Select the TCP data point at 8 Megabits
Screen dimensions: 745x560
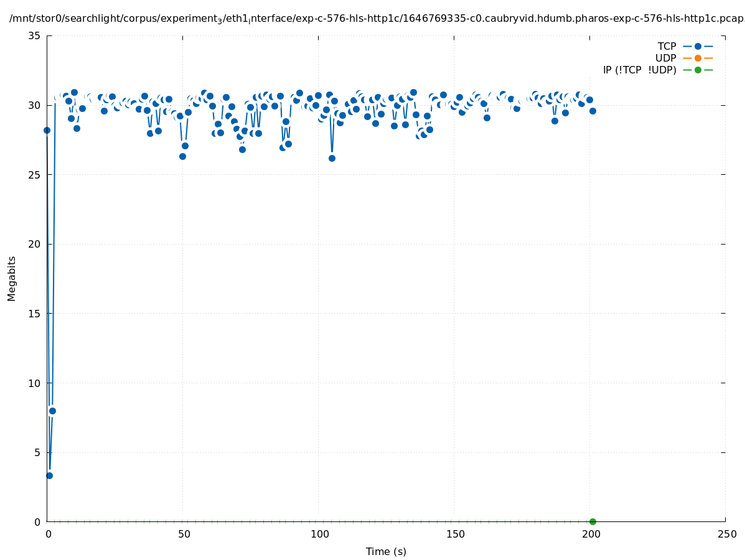52,411
